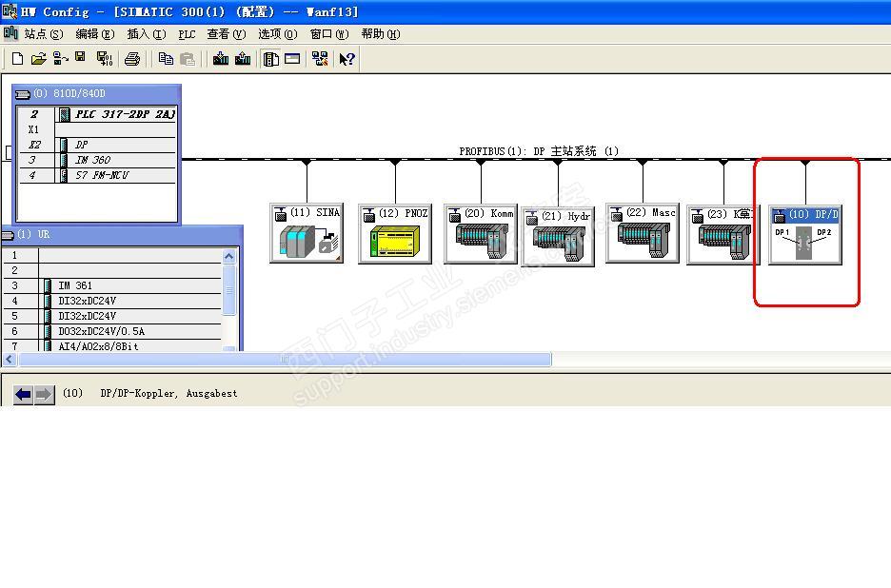
Task: Select the S7 FM-NCU module row
Action: pyautogui.click(x=96, y=176)
